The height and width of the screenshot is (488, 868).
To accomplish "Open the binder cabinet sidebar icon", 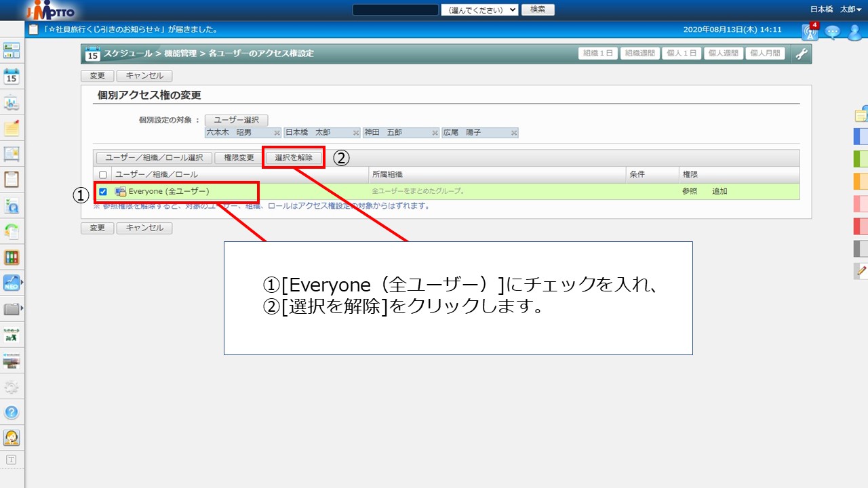I will (x=12, y=258).
